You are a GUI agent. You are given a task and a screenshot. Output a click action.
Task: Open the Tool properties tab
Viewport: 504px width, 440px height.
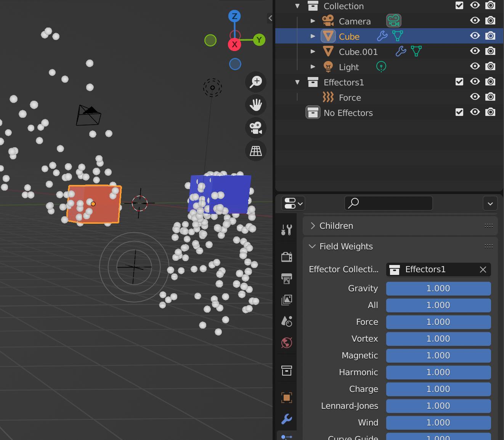[287, 230]
